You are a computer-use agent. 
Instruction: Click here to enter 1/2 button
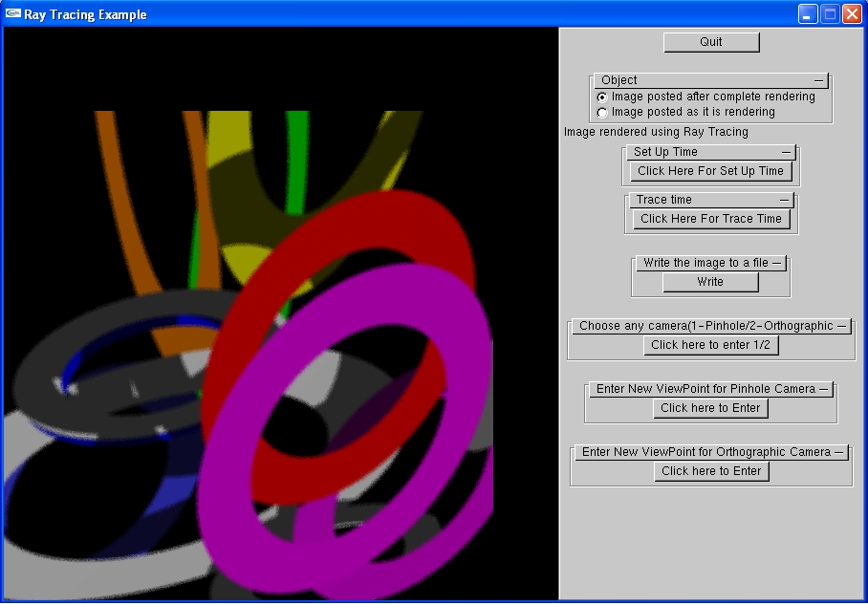click(x=711, y=345)
